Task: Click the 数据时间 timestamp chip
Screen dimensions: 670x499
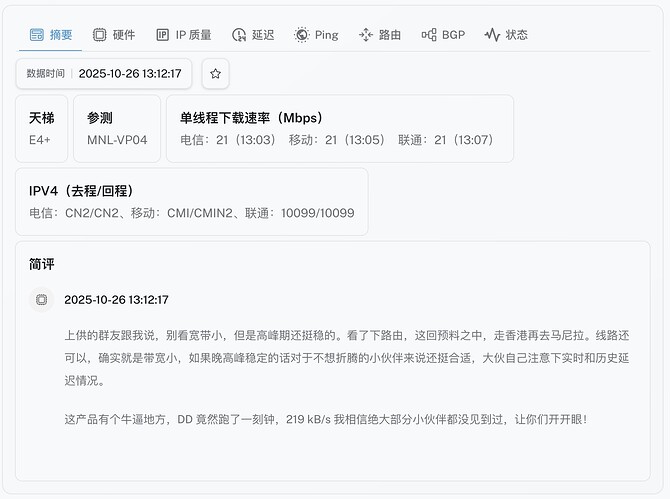Action: click(104, 74)
